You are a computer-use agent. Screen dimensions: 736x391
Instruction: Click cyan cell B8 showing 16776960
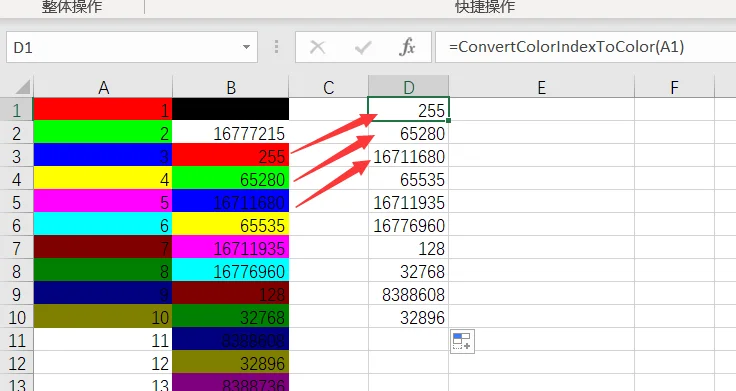pyautogui.click(x=230, y=270)
